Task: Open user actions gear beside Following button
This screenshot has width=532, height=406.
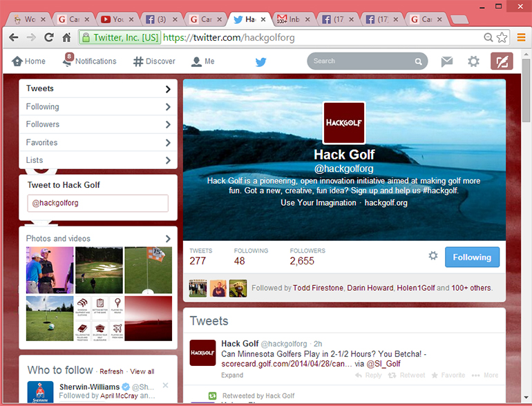Action: pos(433,255)
